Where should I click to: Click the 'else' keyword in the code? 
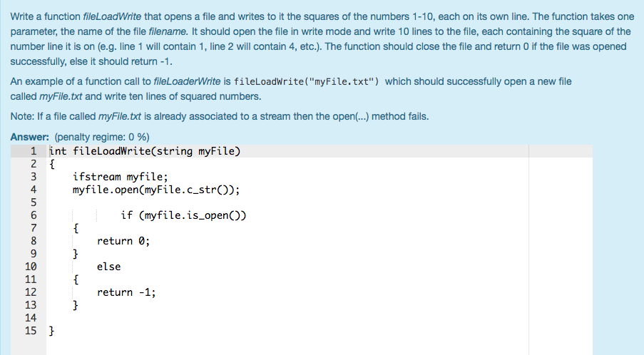[x=109, y=267]
